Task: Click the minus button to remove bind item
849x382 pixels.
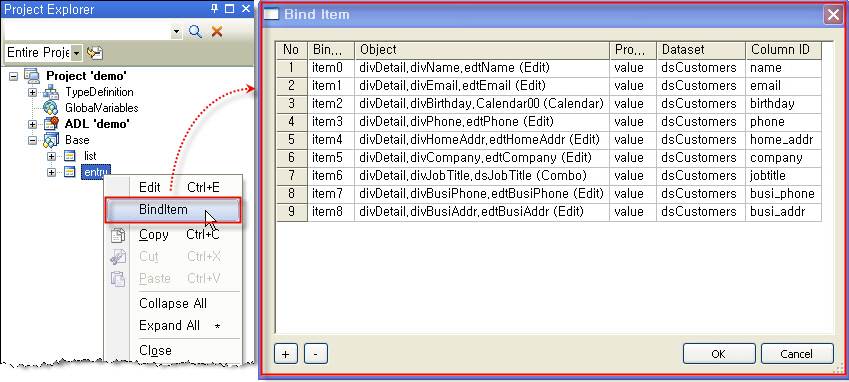Action: 316,354
